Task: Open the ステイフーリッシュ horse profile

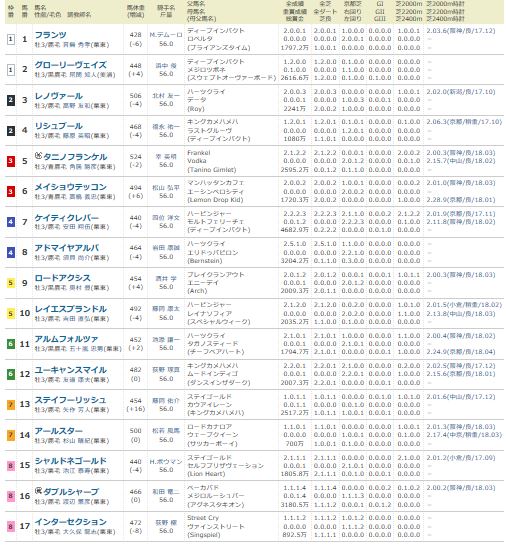Action: [x=70, y=400]
